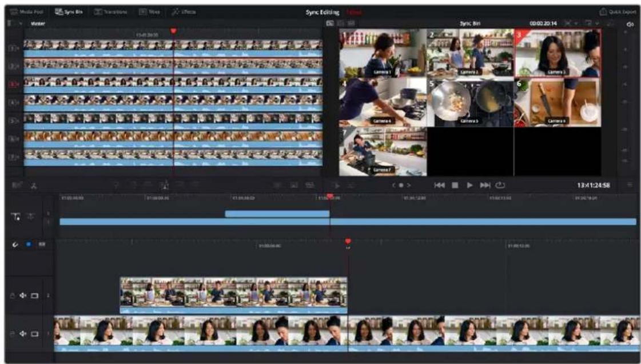Click the blade split clip scissors icon

click(x=34, y=186)
